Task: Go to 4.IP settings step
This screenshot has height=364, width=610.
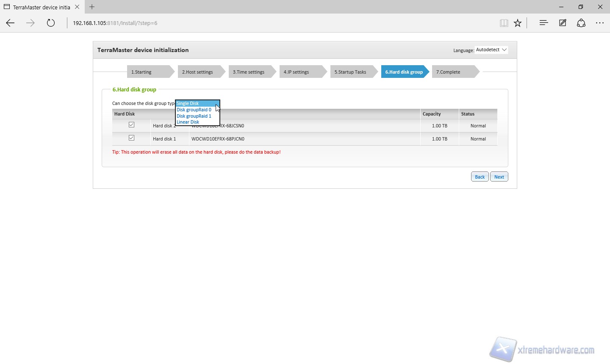Action: click(297, 72)
